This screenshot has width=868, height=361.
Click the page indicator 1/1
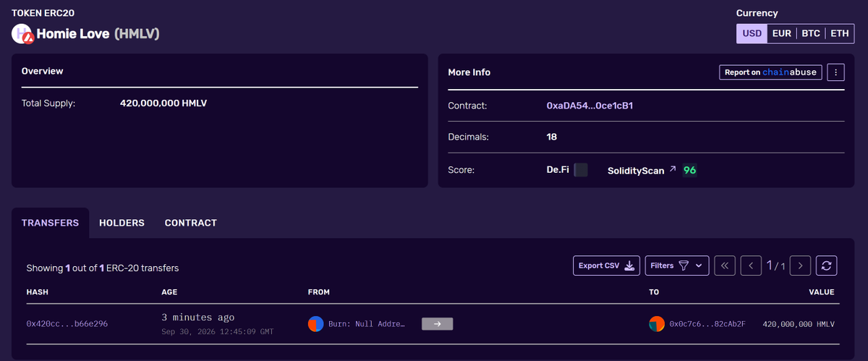[776, 266]
